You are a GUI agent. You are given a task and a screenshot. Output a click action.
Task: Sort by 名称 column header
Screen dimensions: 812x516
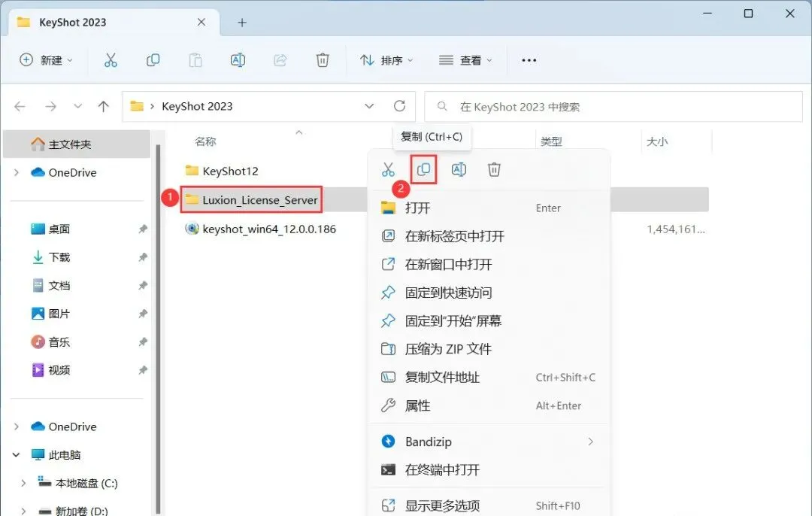tap(205, 141)
